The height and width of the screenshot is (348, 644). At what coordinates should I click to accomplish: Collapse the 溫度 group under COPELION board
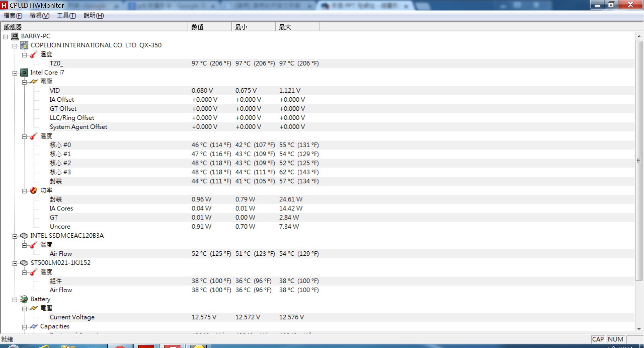(x=24, y=55)
